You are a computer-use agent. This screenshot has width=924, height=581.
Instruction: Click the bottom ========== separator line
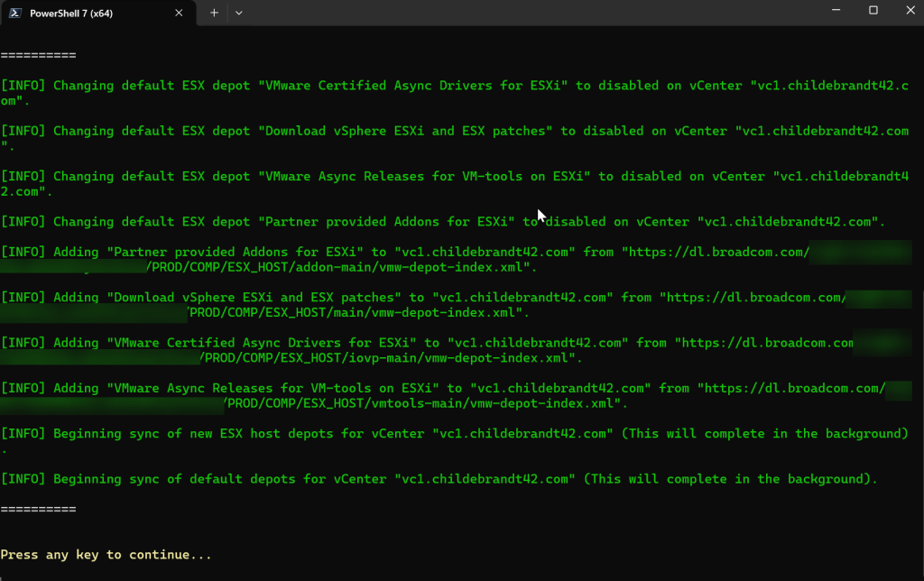coord(38,509)
